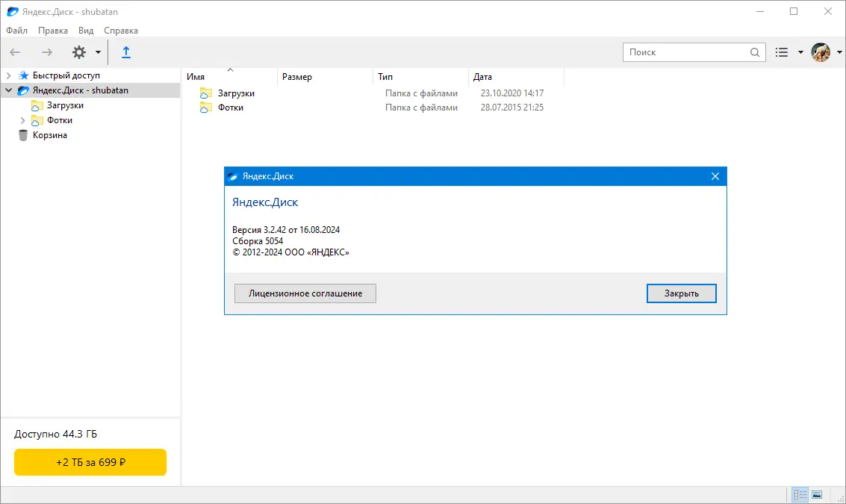Select Загрузки folder in sidebar tree
This screenshot has width=846, height=504.
click(x=65, y=105)
